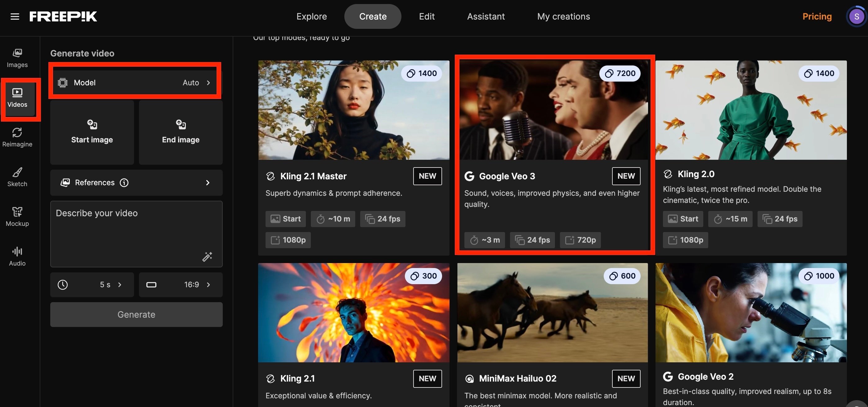Click the Freepik logo
The image size is (868, 407).
coord(63,16)
